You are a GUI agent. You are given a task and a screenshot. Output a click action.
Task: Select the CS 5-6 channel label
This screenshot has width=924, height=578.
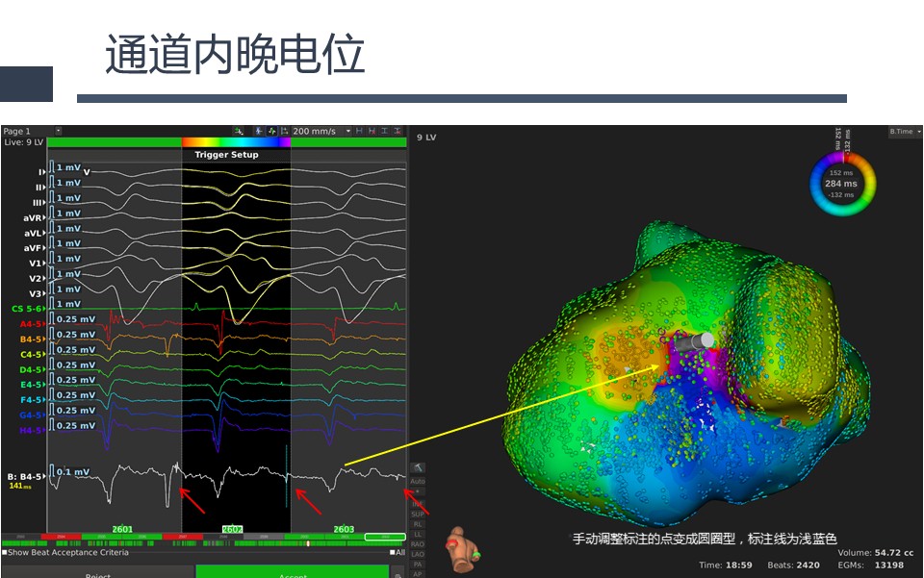tap(27, 309)
